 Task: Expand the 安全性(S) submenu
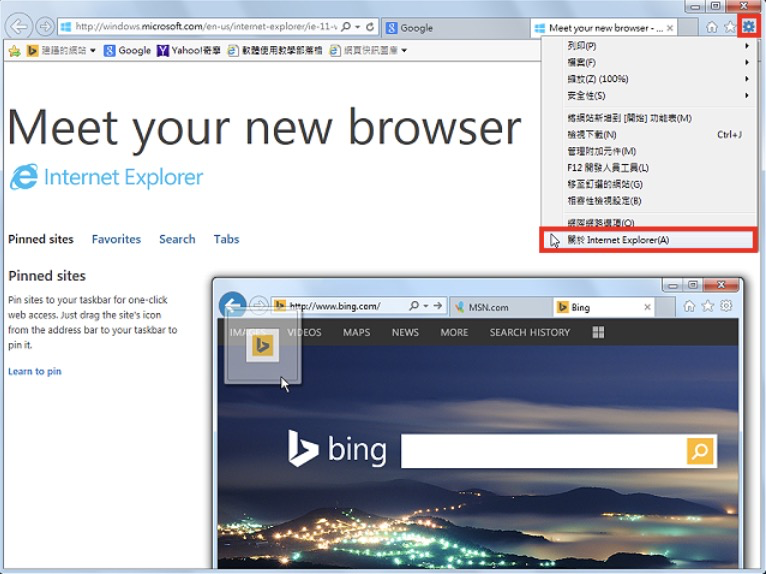[746, 95]
